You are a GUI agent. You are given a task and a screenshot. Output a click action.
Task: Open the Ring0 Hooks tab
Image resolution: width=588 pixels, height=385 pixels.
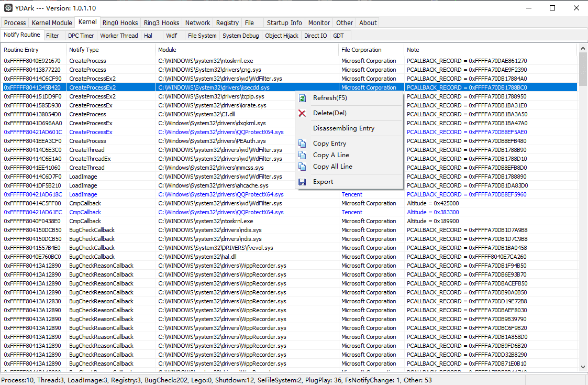pyautogui.click(x=120, y=23)
